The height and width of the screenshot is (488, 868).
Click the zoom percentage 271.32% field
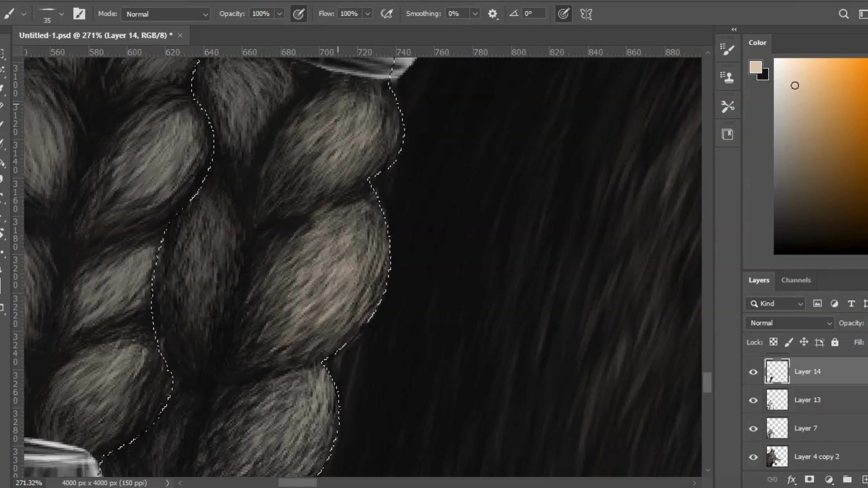click(x=29, y=483)
